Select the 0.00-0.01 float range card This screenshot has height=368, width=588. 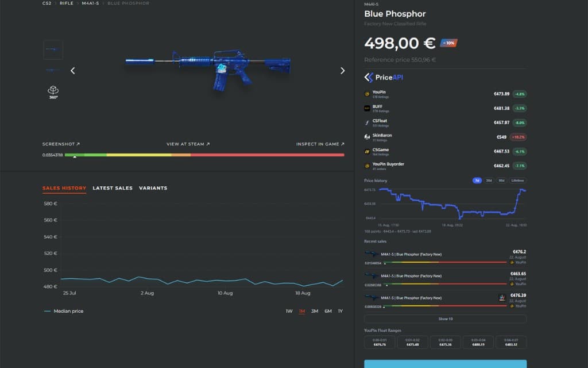click(380, 342)
